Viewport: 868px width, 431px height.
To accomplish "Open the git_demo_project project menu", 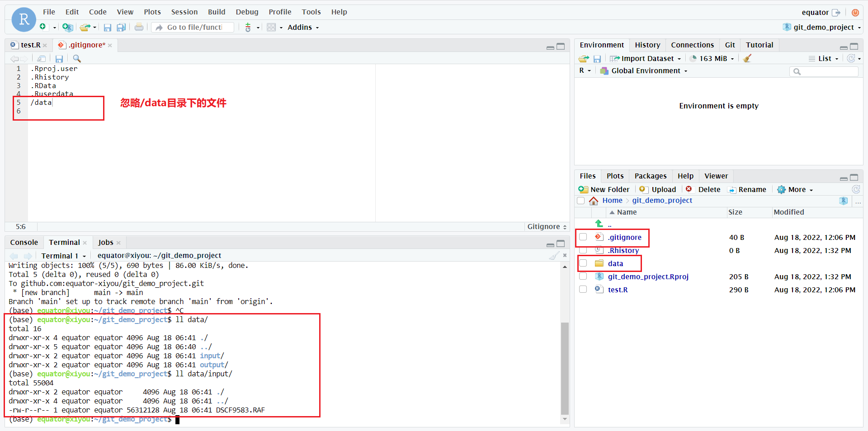I will [822, 28].
